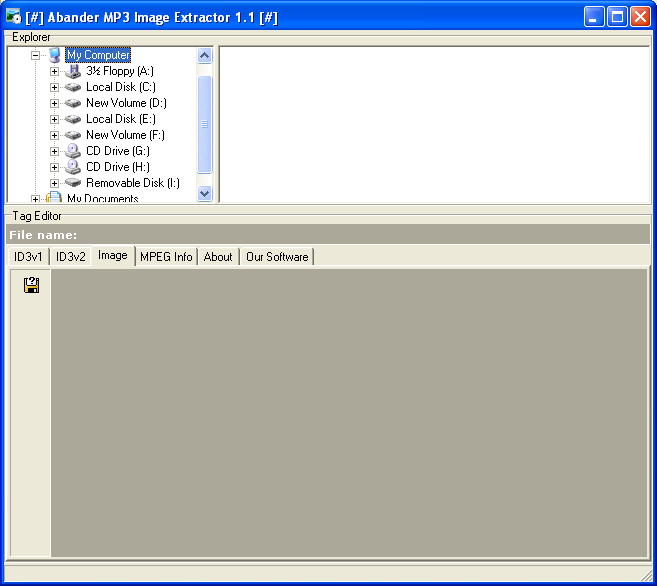Minimize the Abander MP3 Image Extractor window
This screenshot has width=657, height=586.
(594, 17)
